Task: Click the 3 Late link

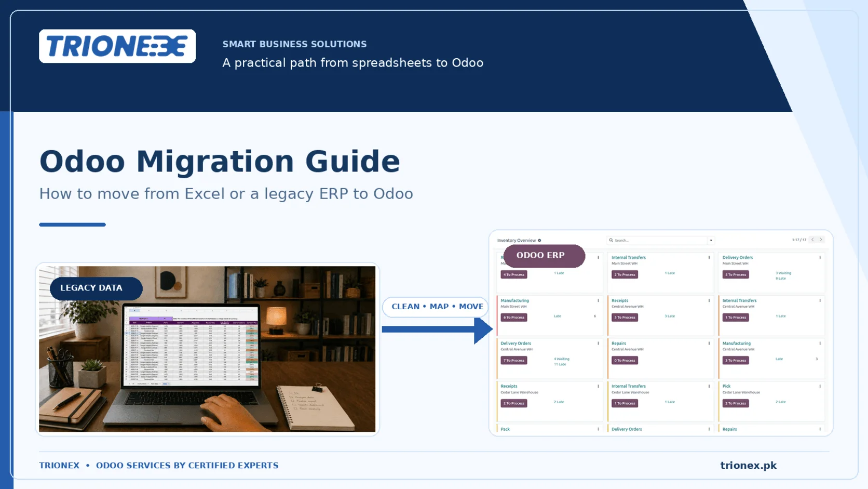Action: pyautogui.click(x=670, y=316)
